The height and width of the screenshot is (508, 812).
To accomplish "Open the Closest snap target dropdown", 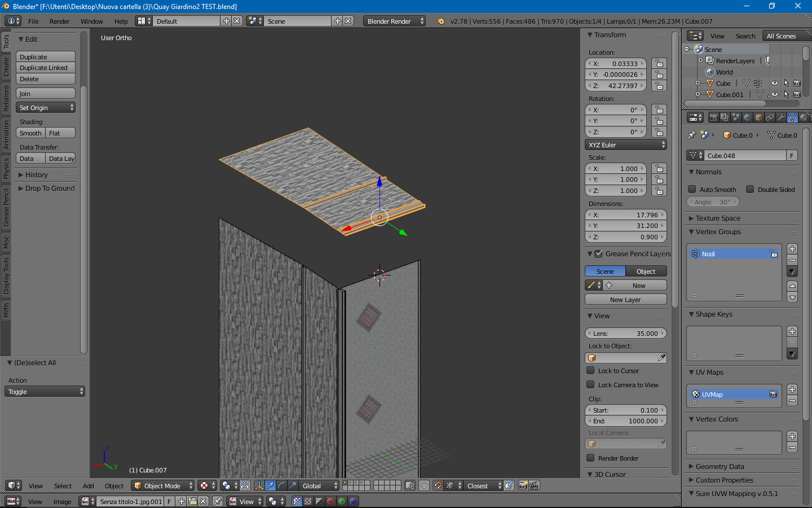I will 484,486.
